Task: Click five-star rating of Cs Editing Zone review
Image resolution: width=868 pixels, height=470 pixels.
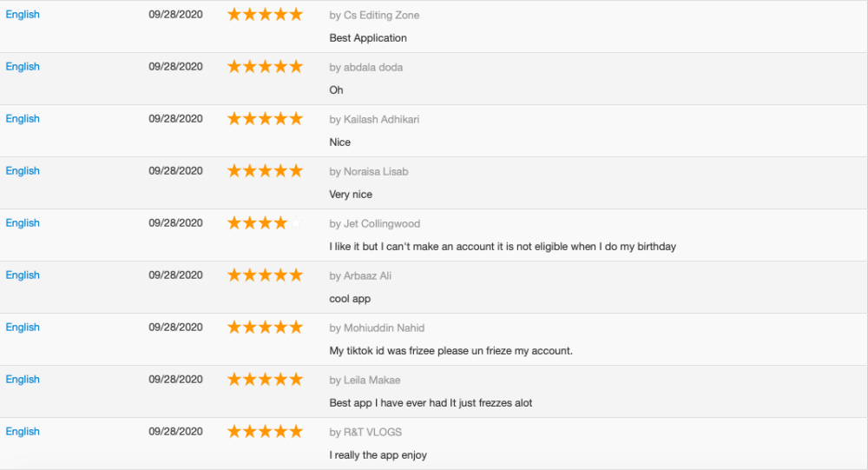Action: point(265,15)
